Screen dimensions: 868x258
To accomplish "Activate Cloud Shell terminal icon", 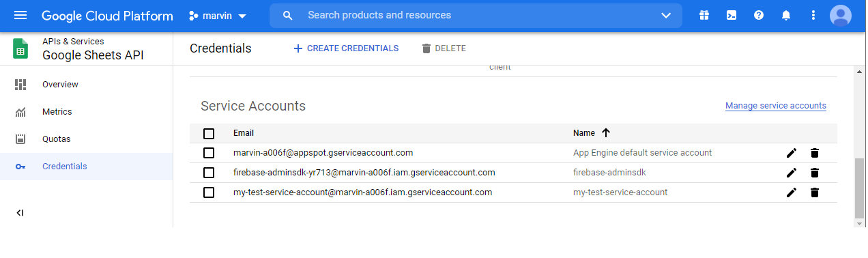I will click(x=732, y=15).
